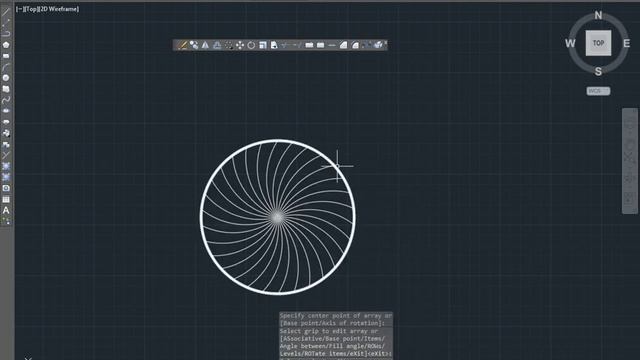Click the 'Select grip to edit array or' prompt
Screen dimensions: 640x360
pyautogui.click(x=329, y=331)
